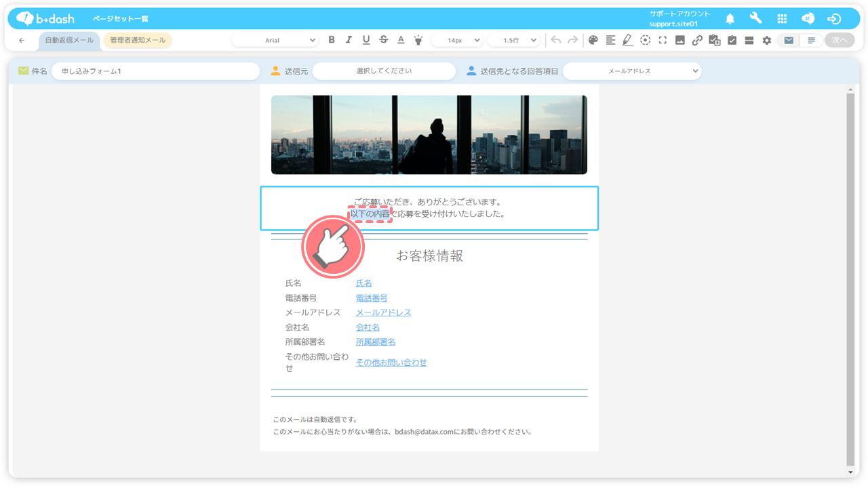Click the 会社名 merge link
This screenshot has height=488, width=868.
click(x=368, y=327)
